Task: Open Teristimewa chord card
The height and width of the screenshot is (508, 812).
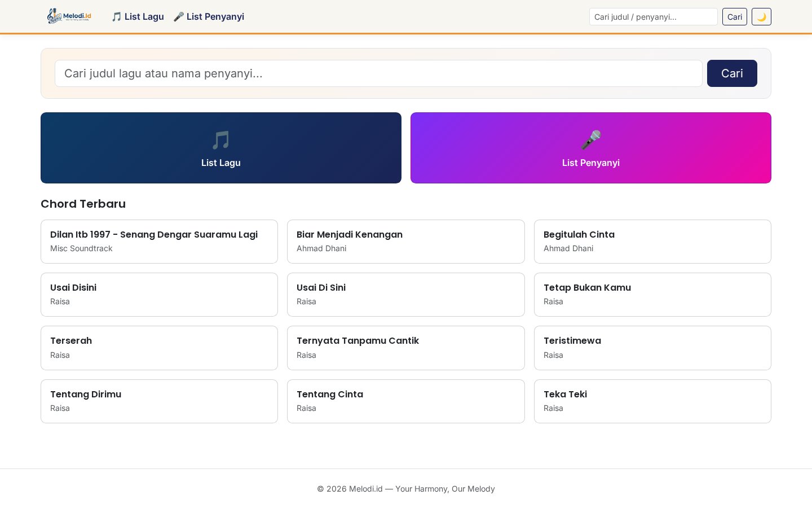Action: [x=652, y=348]
